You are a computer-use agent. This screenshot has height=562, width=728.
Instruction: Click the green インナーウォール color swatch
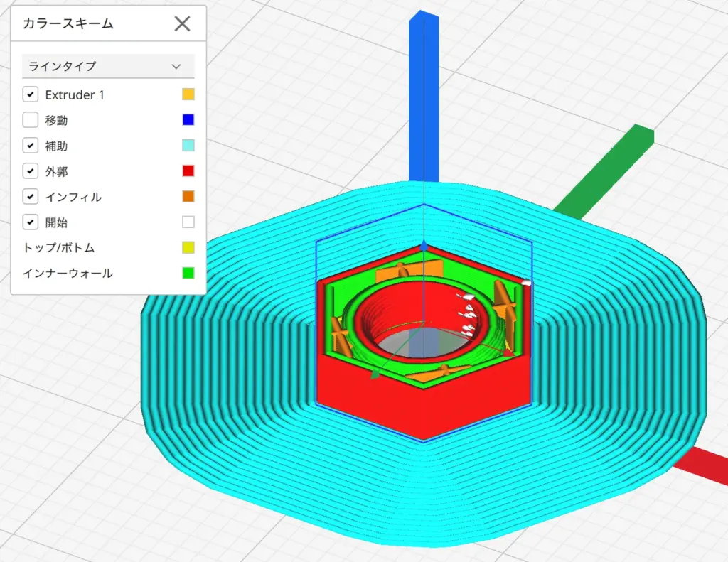coord(188,274)
